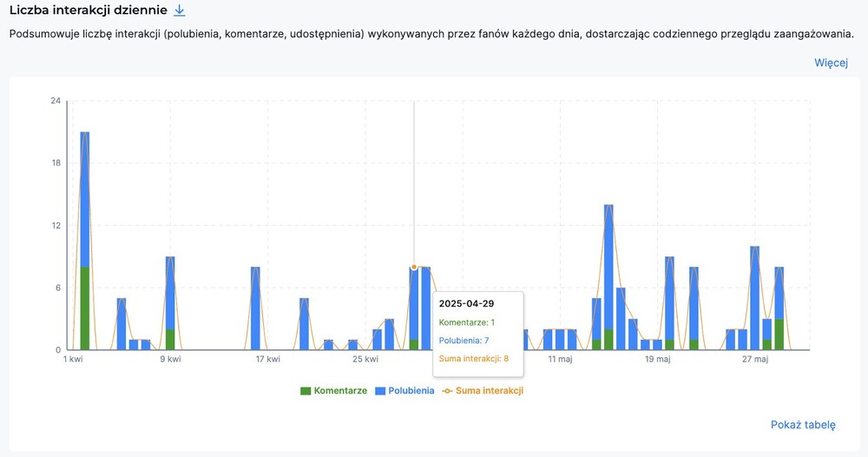Show the data table via Pokaż tabelę

click(803, 425)
